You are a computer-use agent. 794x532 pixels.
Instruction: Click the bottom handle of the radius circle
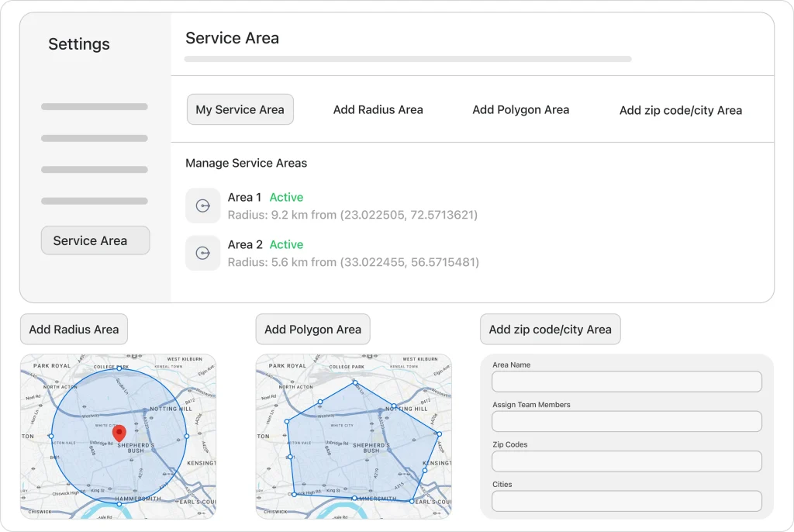coord(119,504)
